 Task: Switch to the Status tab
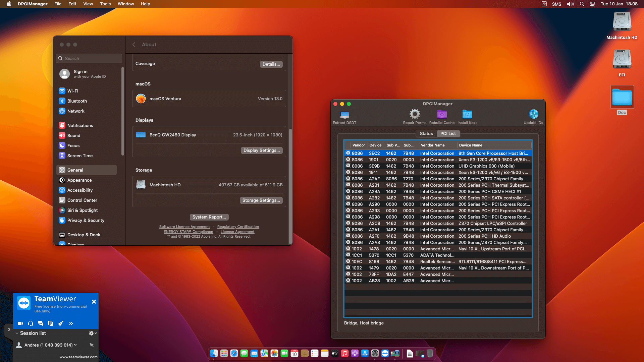tap(426, 133)
